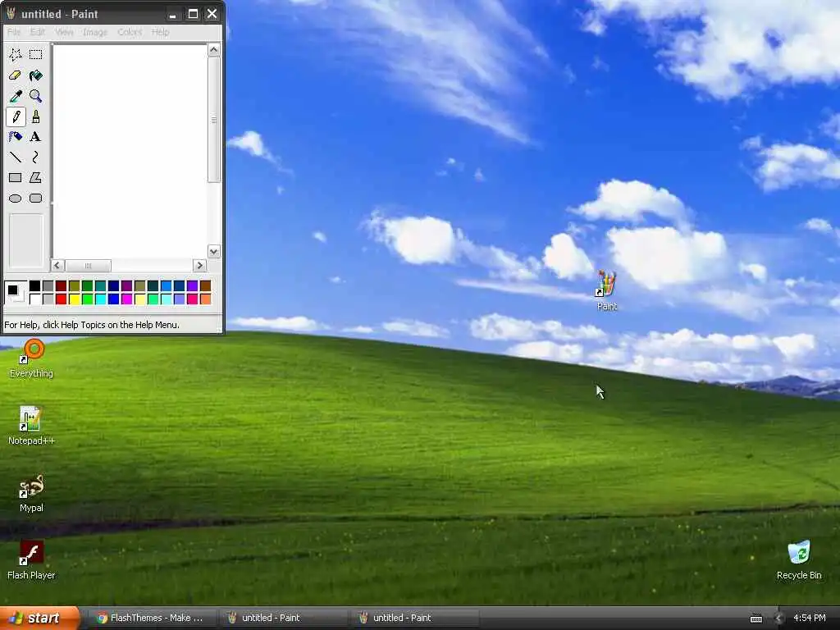Choose the Brush tool
Screen dimensions: 840x630
click(36, 116)
